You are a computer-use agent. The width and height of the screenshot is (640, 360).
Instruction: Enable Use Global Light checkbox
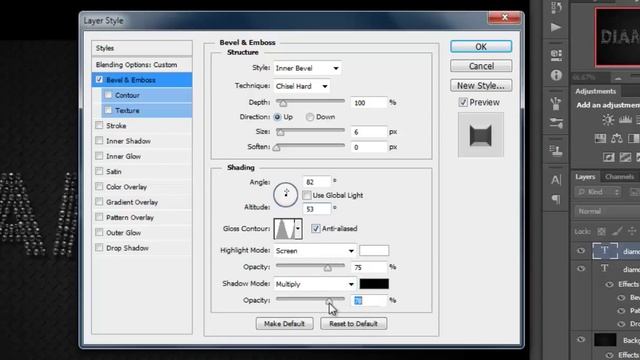click(307, 195)
